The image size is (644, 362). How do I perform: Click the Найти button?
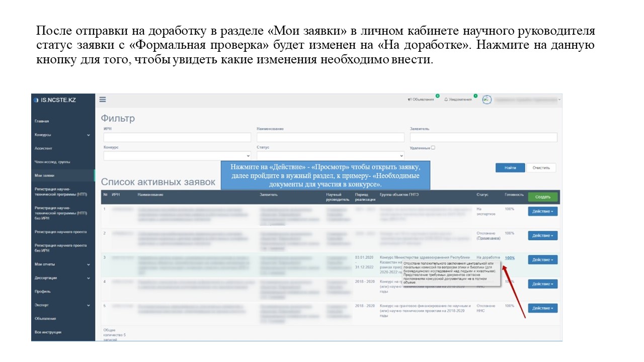510,168
